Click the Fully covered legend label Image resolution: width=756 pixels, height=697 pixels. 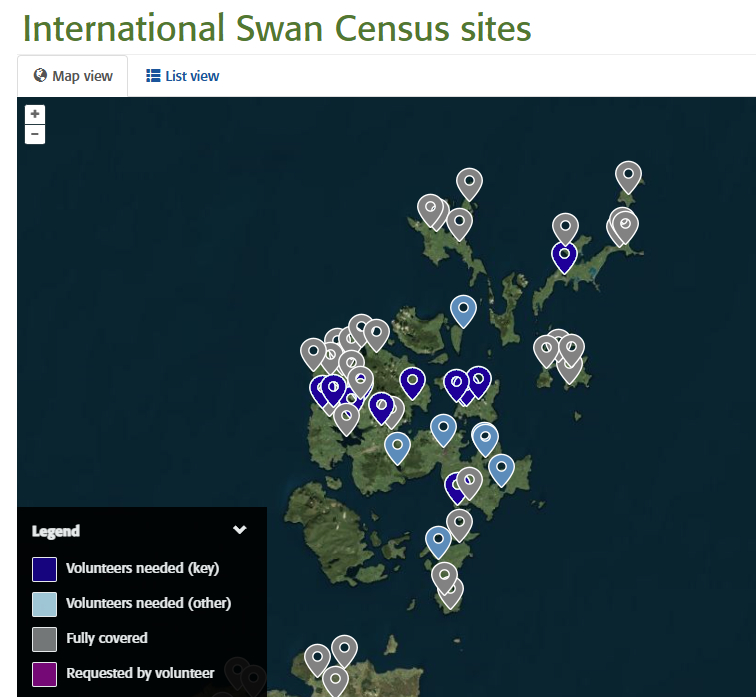tap(107, 638)
